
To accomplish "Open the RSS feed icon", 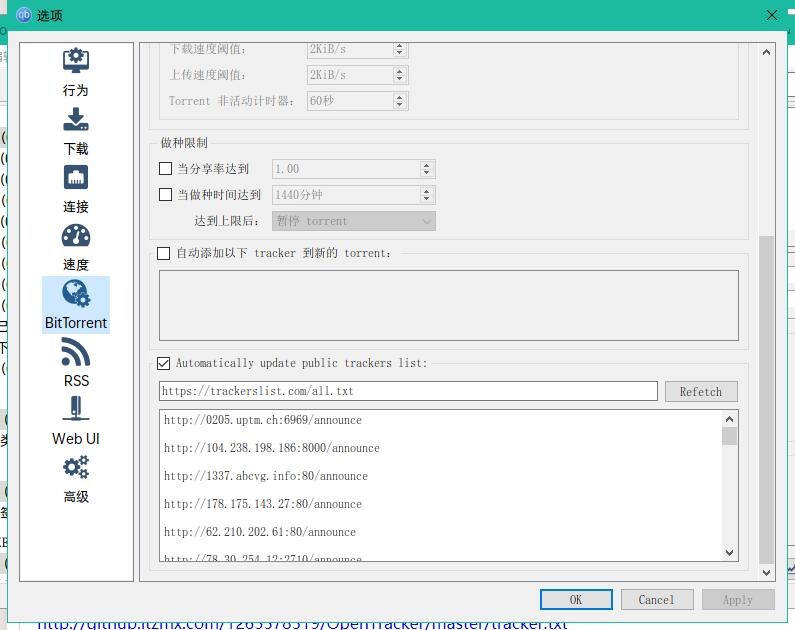I will (76, 352).
